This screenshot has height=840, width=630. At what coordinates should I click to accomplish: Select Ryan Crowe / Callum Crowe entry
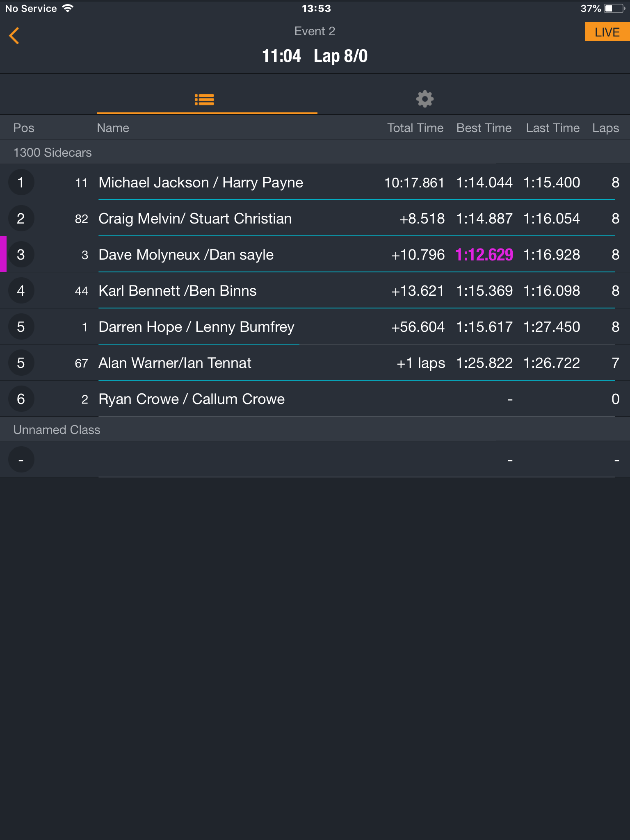[315, 399]
